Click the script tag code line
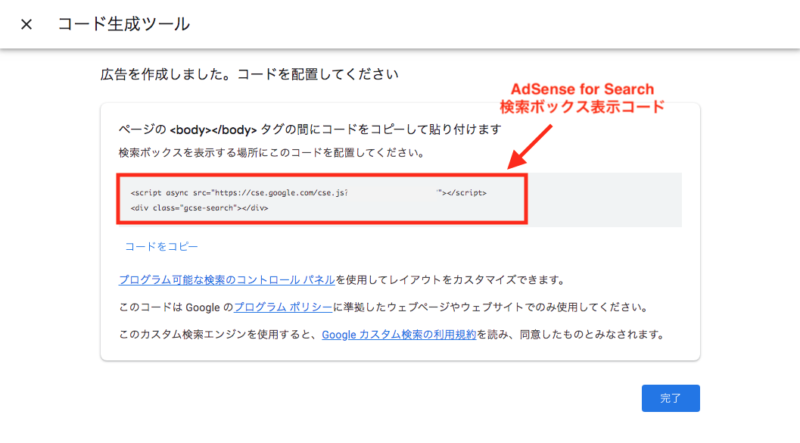 [309, 193]
